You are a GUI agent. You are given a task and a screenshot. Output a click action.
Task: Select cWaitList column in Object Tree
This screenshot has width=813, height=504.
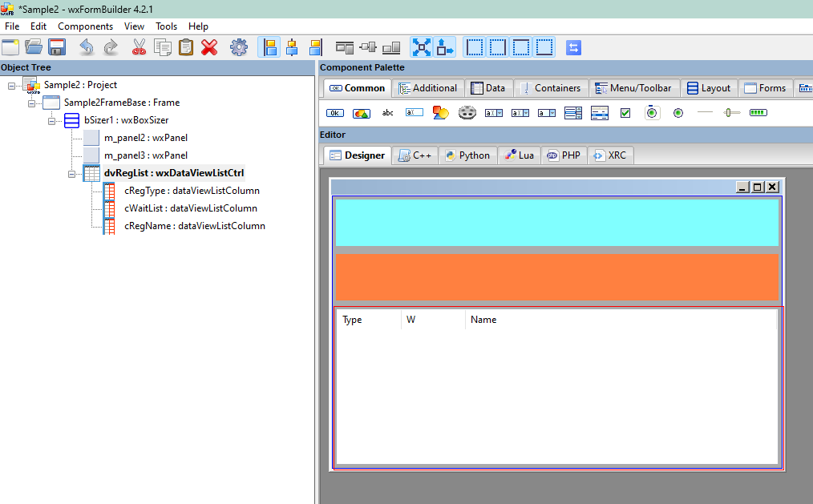click(190, 208)
